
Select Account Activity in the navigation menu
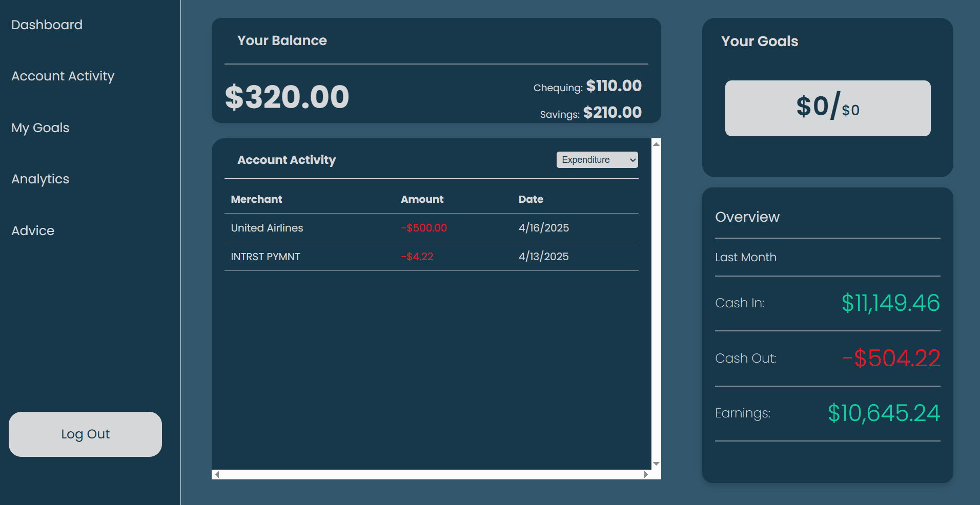tap(63, 76)
